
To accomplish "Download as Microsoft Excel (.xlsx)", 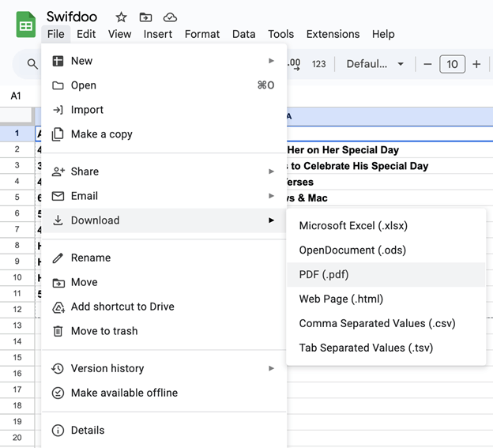I will (x=386, y=226).
